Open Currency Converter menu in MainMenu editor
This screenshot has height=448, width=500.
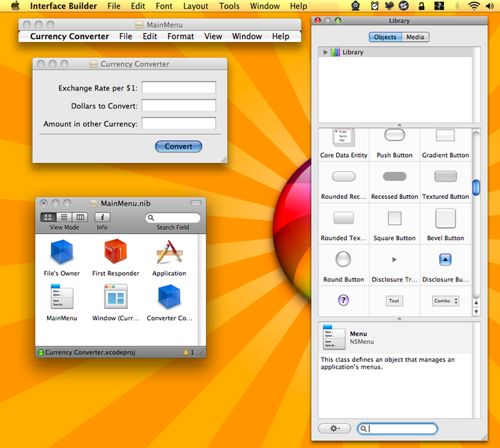pos(70,37)
